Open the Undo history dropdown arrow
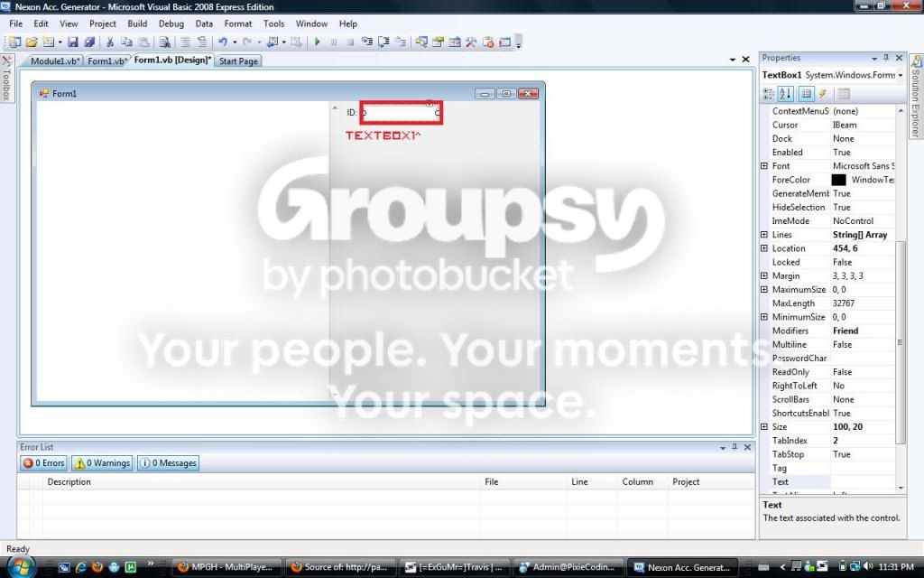This screenshot has width=924, height=578. 235,42
